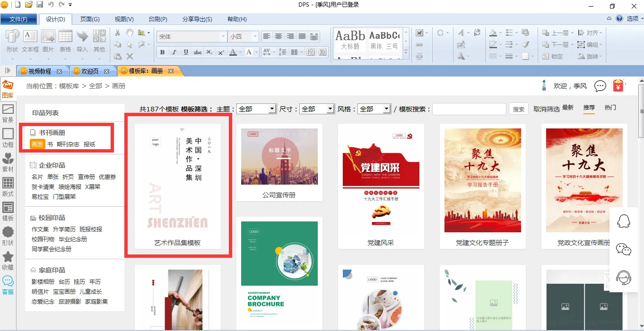Open the 页面(G) ribbon tab
This screenshot has width=644, height=331.
[x=90, y=19]
